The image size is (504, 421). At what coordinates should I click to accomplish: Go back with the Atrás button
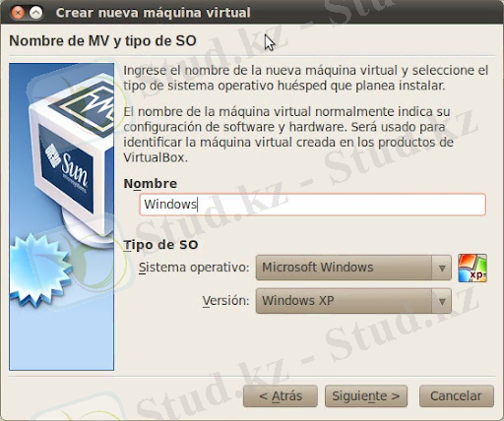[x=281, y=396]
